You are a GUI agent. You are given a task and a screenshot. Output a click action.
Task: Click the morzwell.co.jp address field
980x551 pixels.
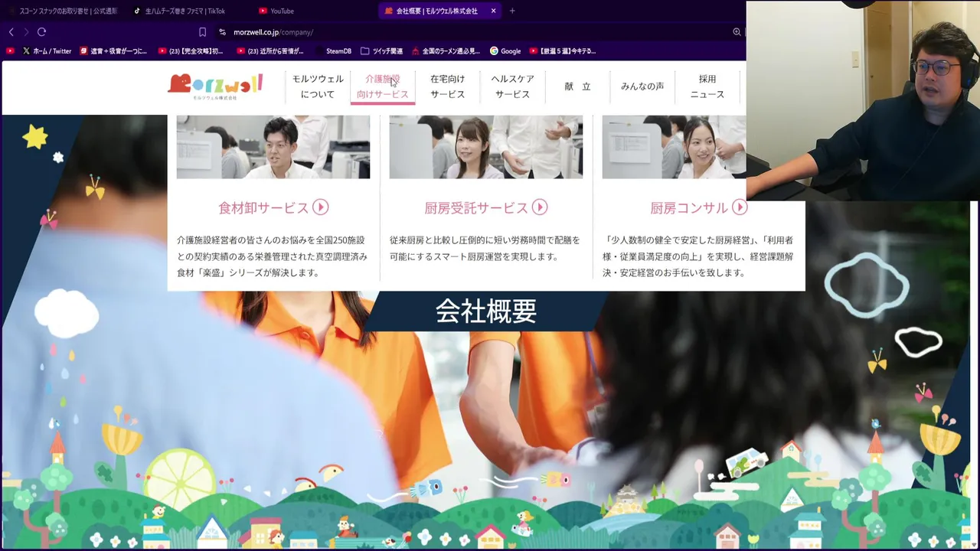(273, 32)
